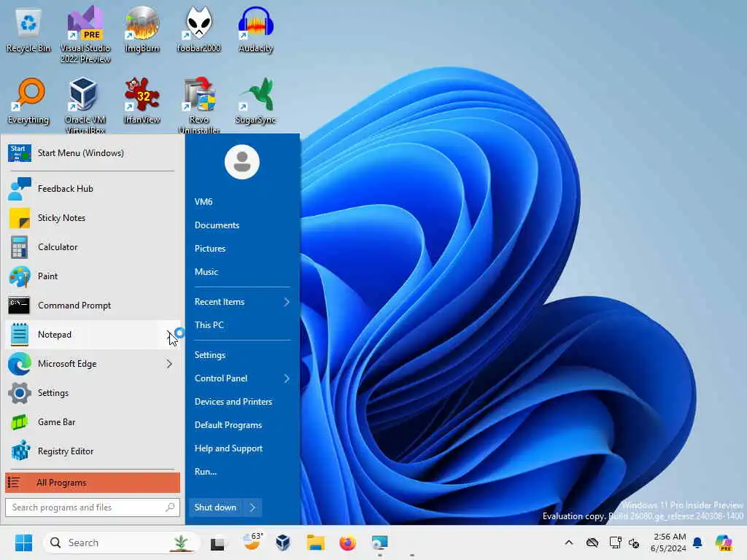
Task: Open Oracle VM VirtualBox desktop shortcut
Action: [85, 105]
